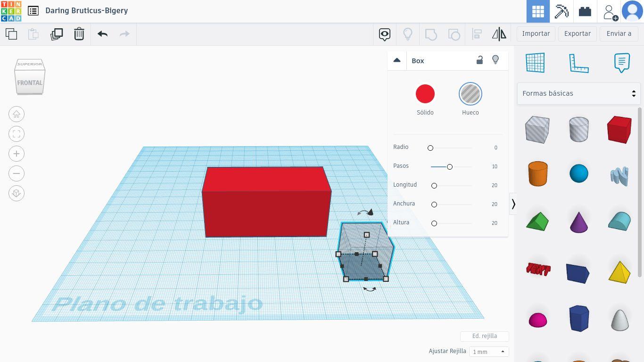Collapse the shapes panel with chevron
This screenshot has height=362, width=644.
pyautogui.click(x=513, y=204)
